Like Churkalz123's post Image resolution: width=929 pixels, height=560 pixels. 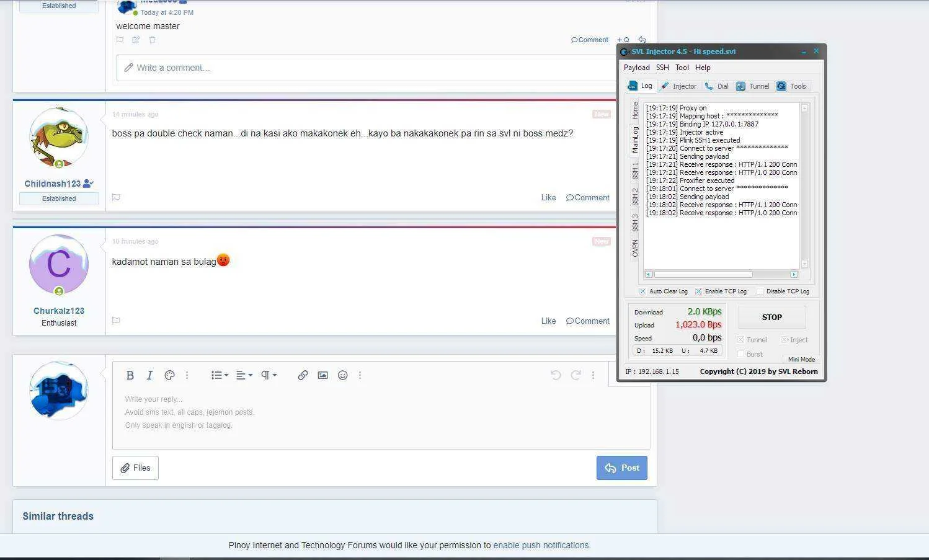(548, 321)
